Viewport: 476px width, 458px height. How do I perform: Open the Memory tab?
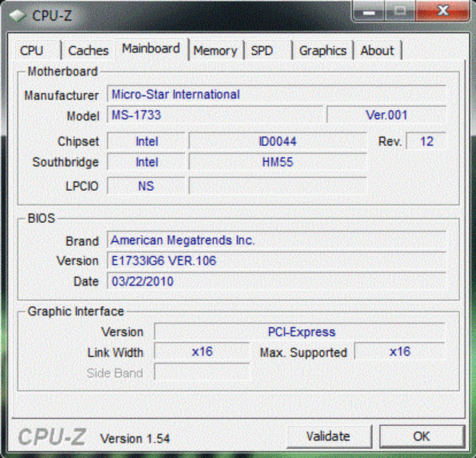[215, 50]
